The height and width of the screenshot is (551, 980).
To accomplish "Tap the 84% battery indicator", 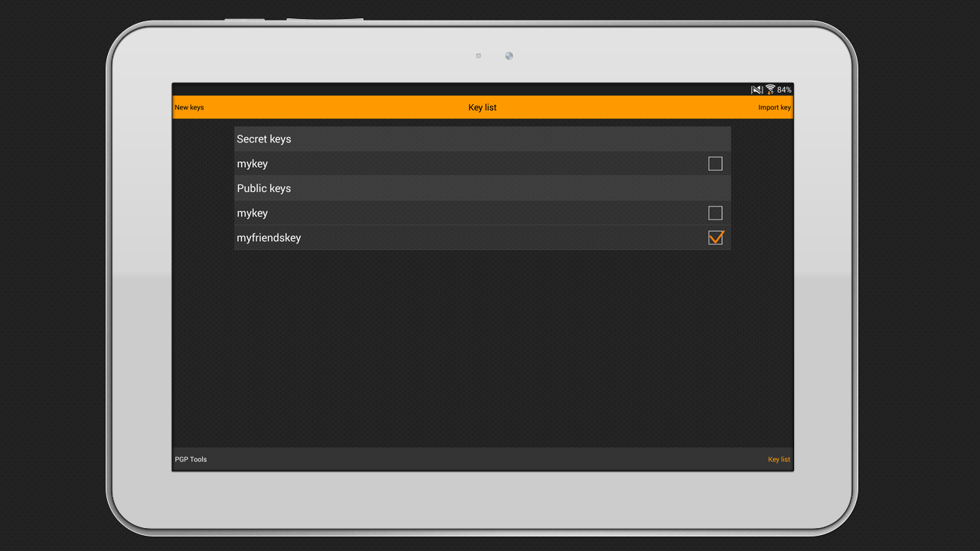I will (784, 90).
